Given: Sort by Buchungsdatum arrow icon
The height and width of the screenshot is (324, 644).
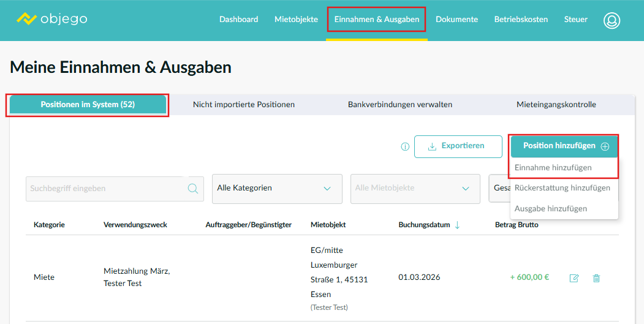Looking at the screenshot, I should [457, 225].
